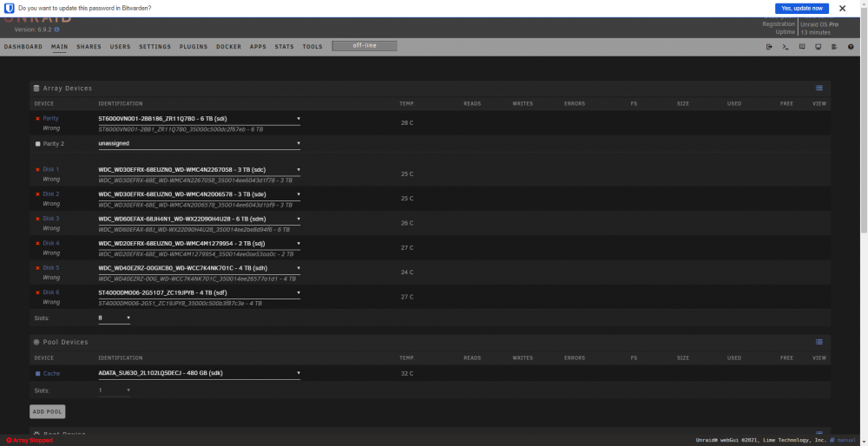Open the Parity disk selection dropdown

(200, 119)
